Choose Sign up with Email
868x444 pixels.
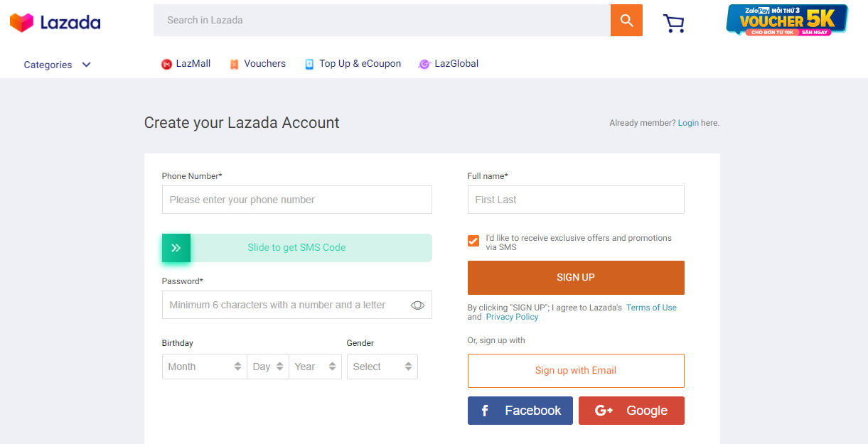[576, 371]
